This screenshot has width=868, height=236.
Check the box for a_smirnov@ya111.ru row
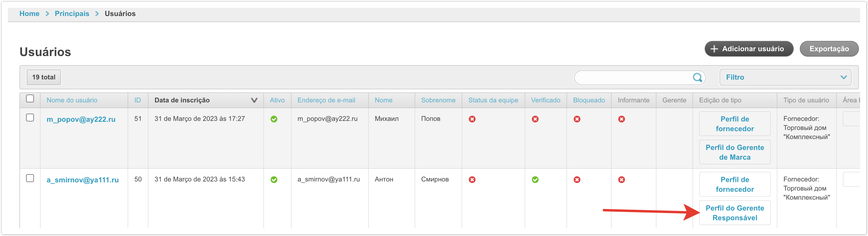[30, 178]
